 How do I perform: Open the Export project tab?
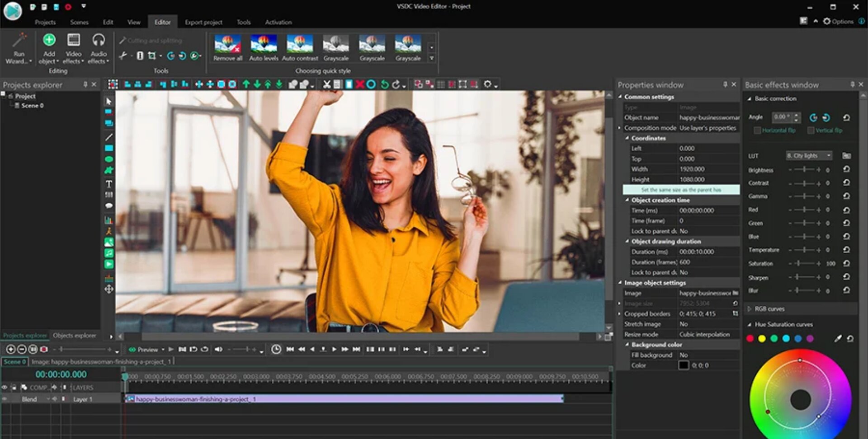click(203, 22)
